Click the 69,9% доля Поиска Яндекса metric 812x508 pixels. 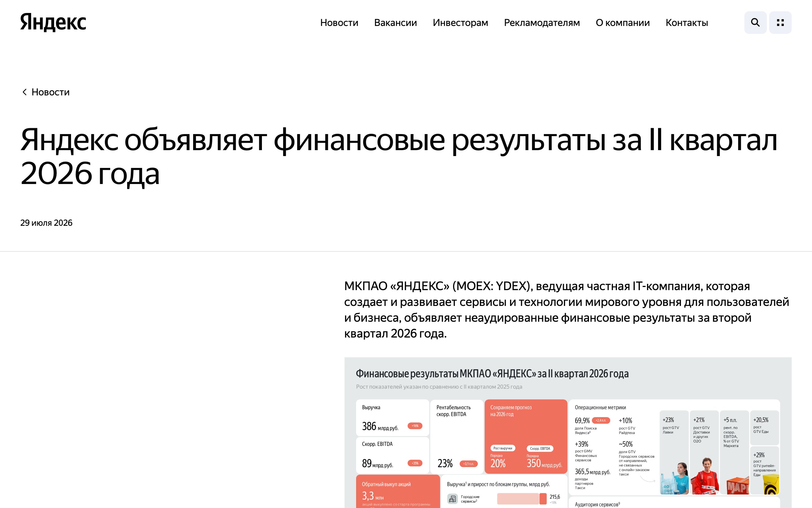[x=592, y=426]
